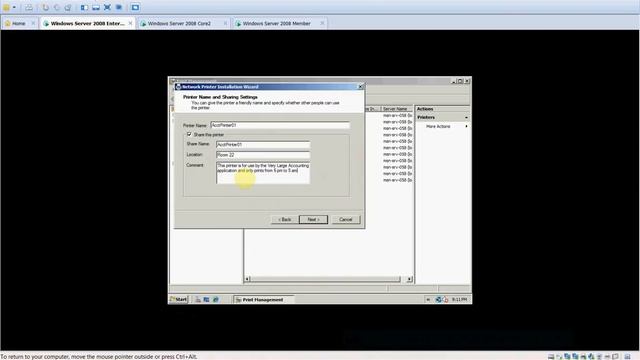Select the Windows Server 2008 Enter... tab

tap(87, 24)
